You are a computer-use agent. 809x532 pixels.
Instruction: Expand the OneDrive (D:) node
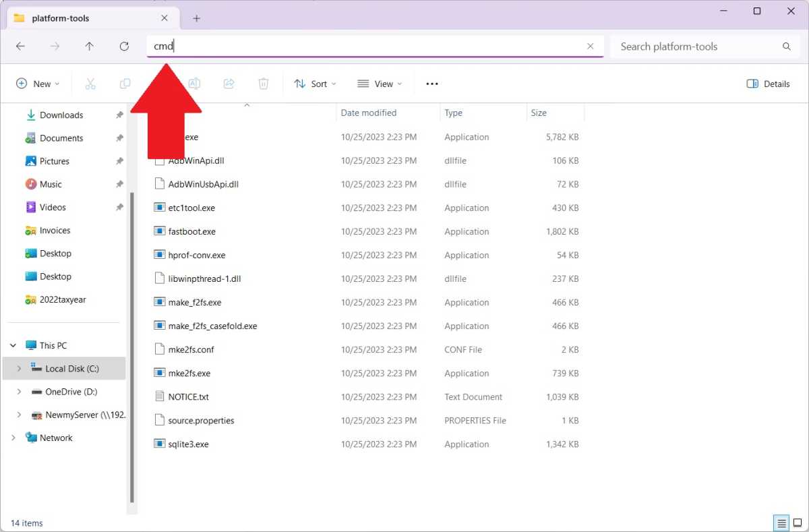point(19,392)
